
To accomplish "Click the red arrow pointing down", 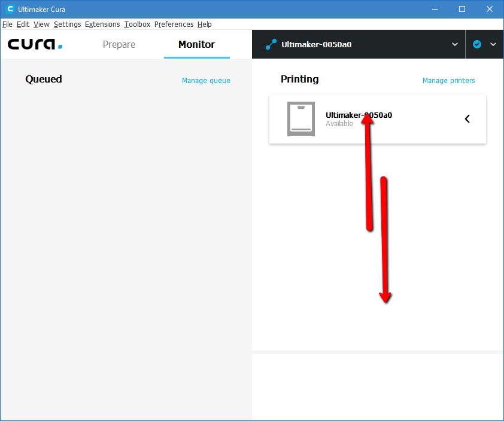I will tap(385, 239).
